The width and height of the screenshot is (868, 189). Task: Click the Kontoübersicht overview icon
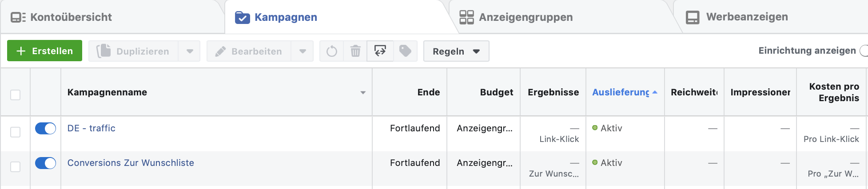[18, 17]
